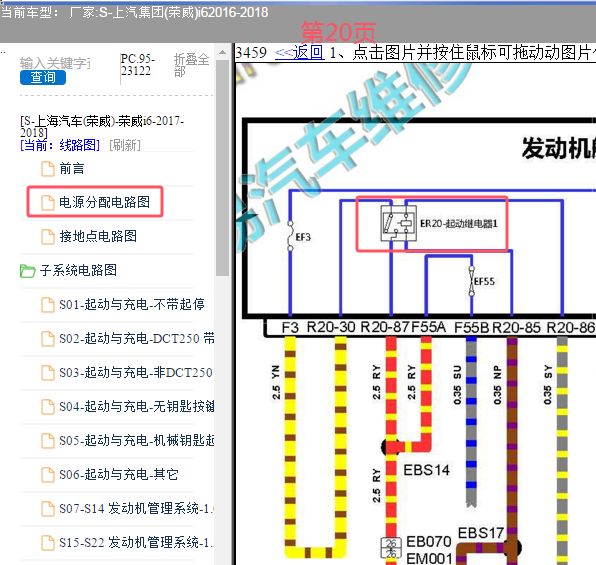This screenshot has height=565, width=596.
Task: Click the EF55 fuse symbol
Action: point(472,281)
